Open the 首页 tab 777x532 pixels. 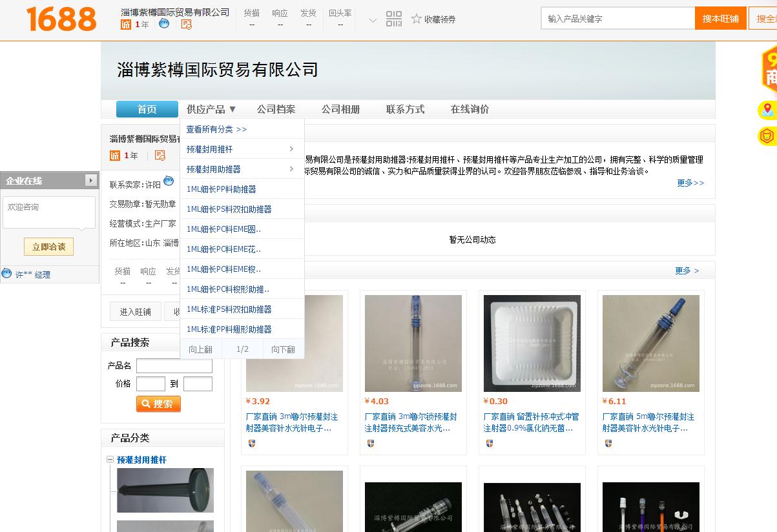(x=147, y=109)
